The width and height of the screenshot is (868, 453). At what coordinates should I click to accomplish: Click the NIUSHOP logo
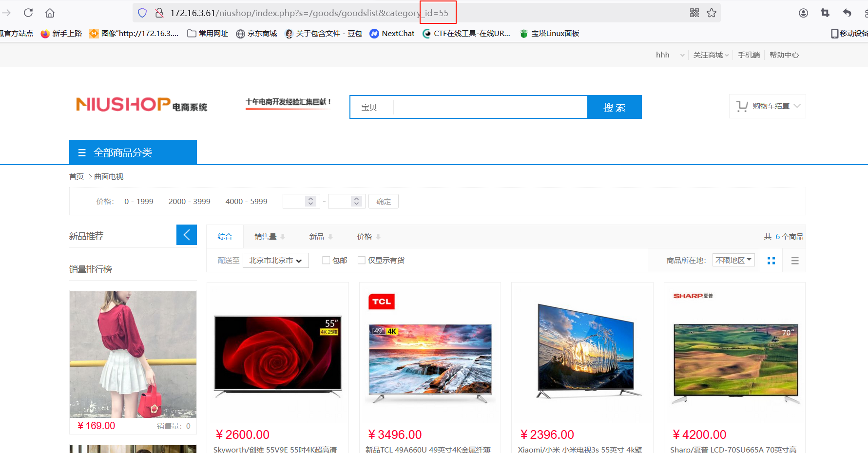pyautogui.click(x=142, y=104)
